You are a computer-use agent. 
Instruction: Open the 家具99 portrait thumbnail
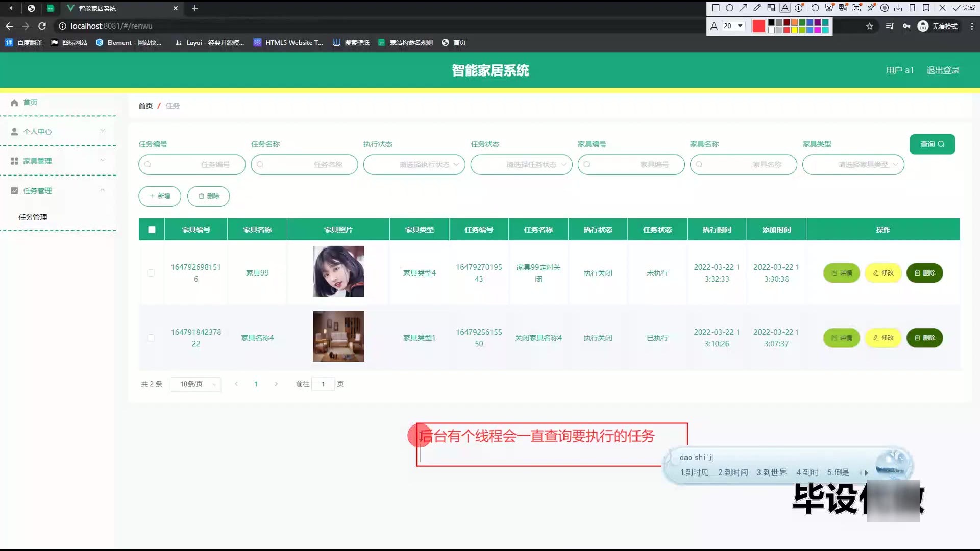(338, 271)
